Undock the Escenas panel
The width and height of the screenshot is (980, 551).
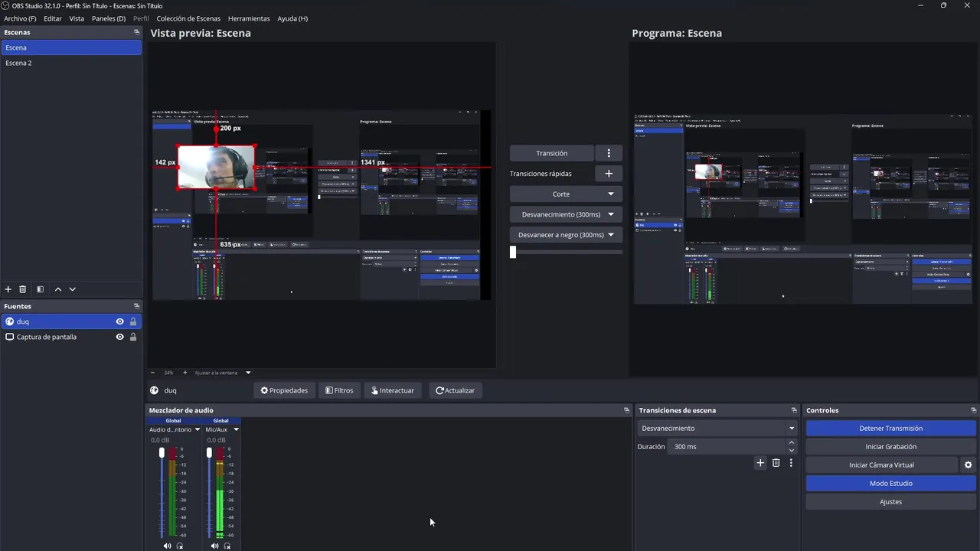pyautogui.click(x=136, y=32)
